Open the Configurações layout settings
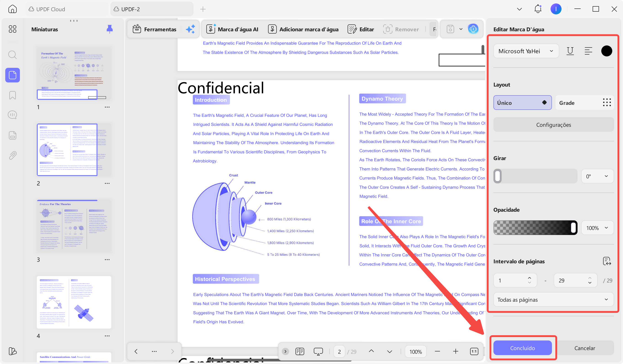This screenshot has width=623, height=364. point(553,124)
